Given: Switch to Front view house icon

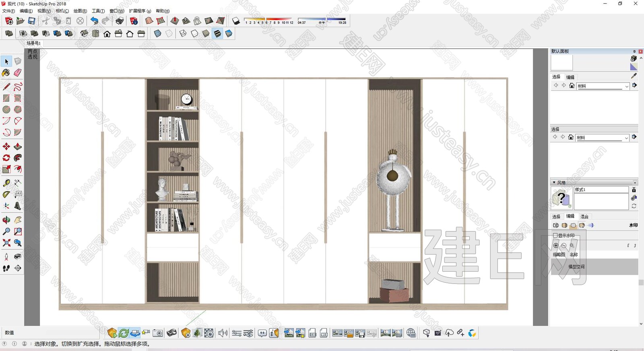Looking at the screenshot, I should [x=107, y=34].
